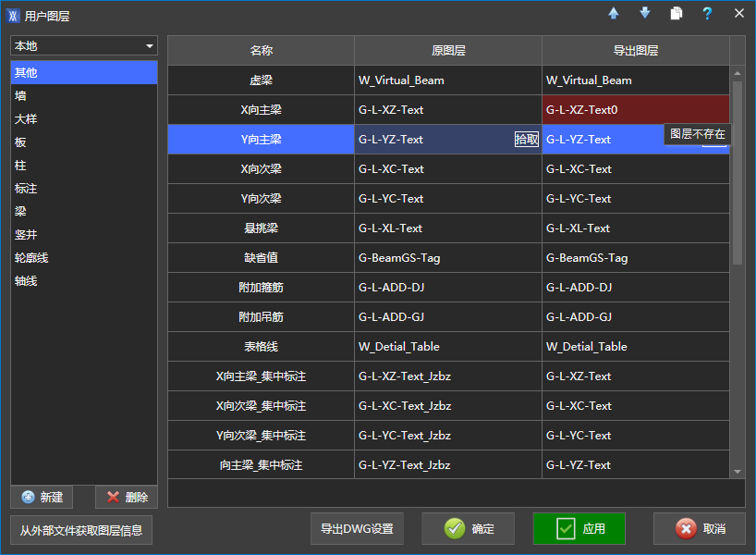Screen dimensions: 756x555
Task: Click the copy pages icon in title bar
Action: [x=677, y=13]
